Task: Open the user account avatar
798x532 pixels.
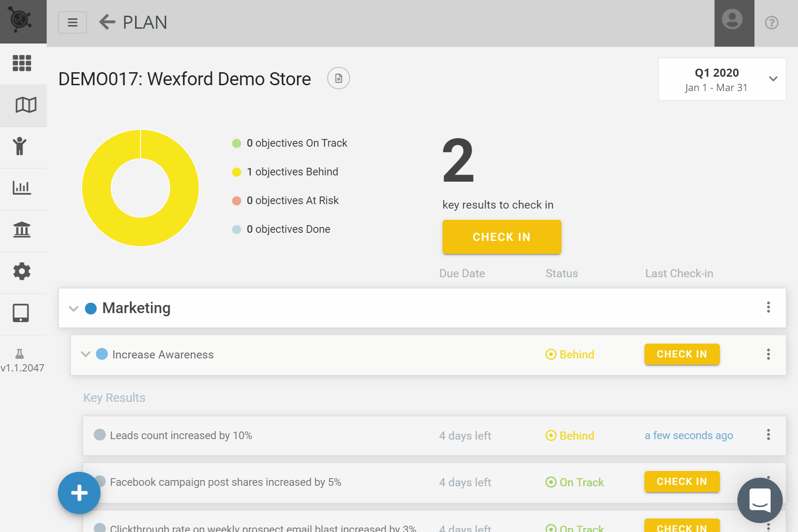Action: [x=732, y=20]
